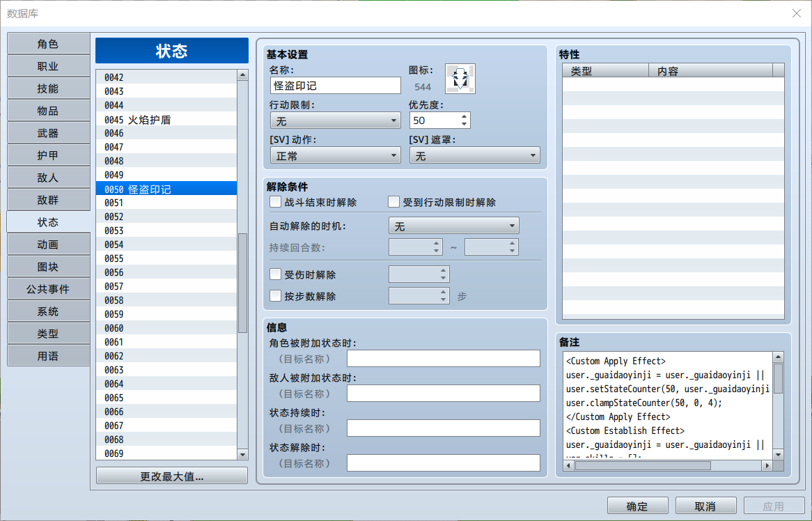Switch to the 类型 tab
Viewport: 812px width, 521px height.
(48, 334)
